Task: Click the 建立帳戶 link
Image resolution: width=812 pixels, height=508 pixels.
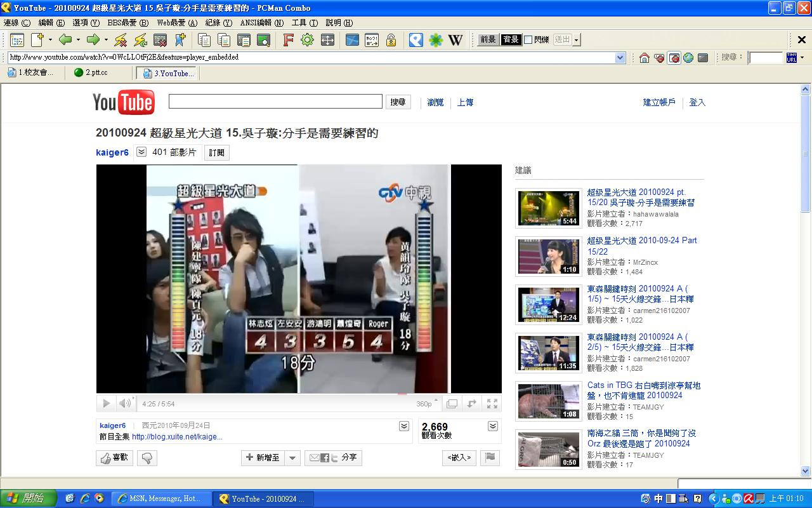Action: pos(660,102)
